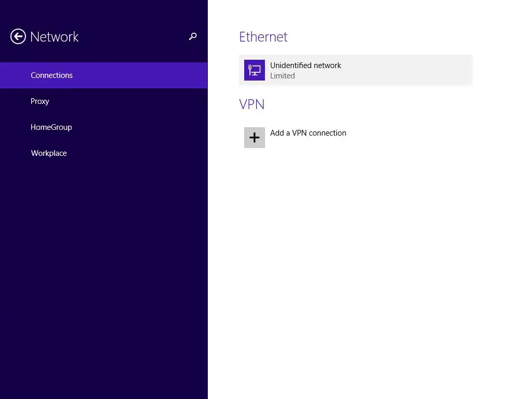Viewport: 532px width, 399px height.
Task: Click the Ethernet section heading
Action: coord(263,37)
